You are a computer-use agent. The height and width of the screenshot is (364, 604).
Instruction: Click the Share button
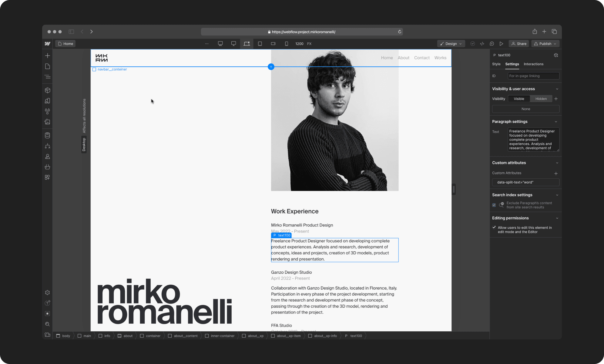pos(518,44)
